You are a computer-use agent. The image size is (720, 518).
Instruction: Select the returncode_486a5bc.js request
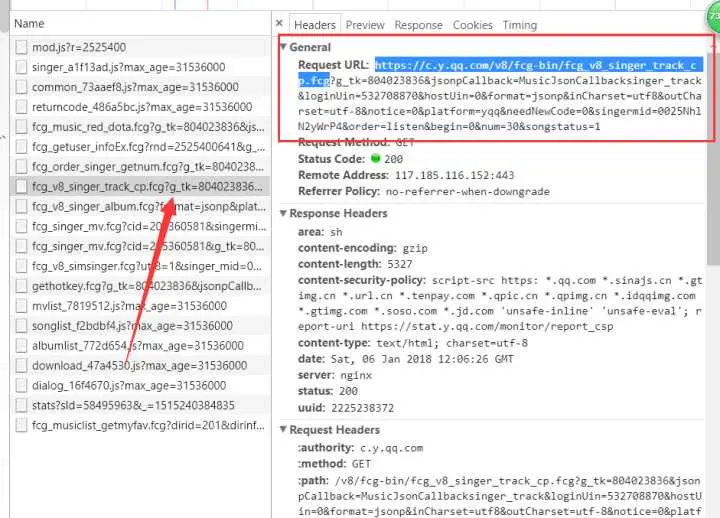(140, 107)
